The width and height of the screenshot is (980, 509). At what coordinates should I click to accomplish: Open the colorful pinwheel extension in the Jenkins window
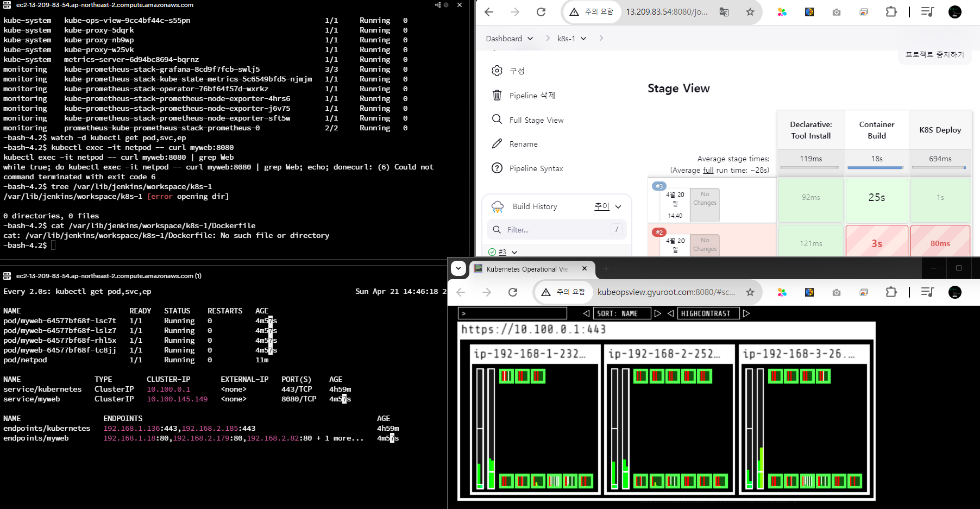click(782, 12)
